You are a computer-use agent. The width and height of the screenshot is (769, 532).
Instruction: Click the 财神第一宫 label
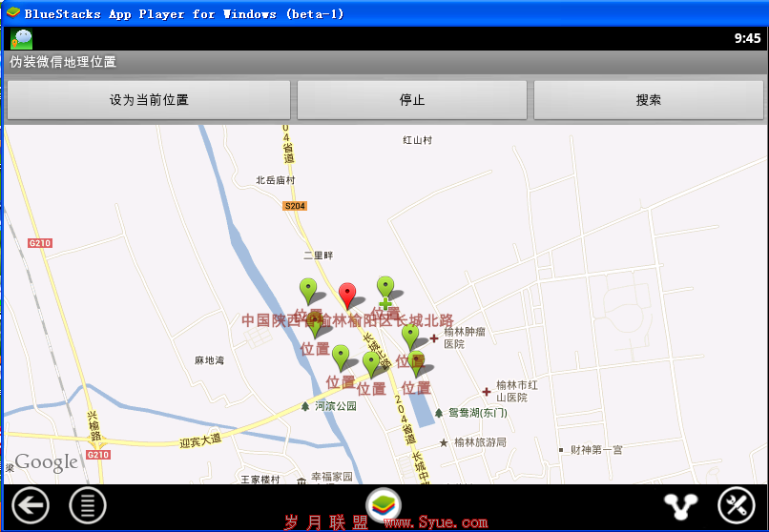[x=596, y=450]
